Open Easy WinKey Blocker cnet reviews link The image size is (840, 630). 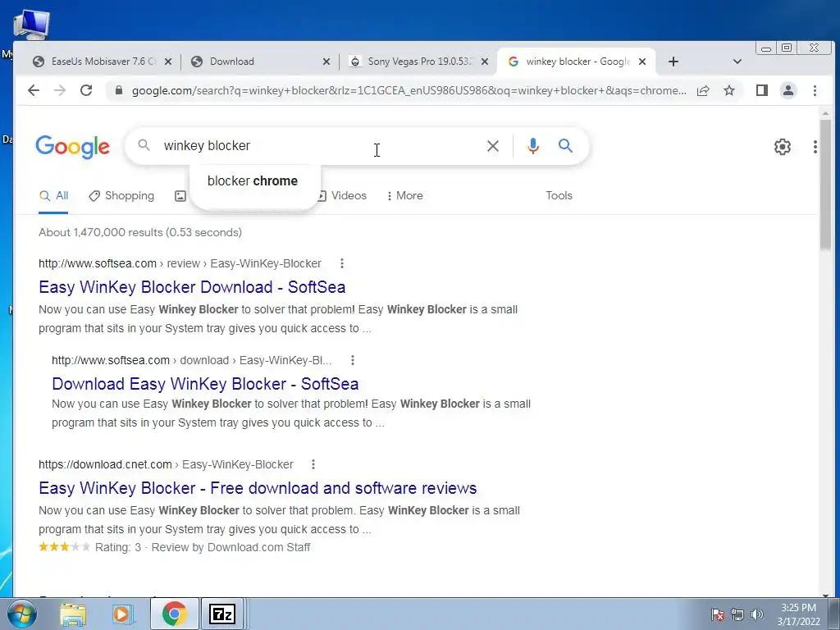pos(258,488)
